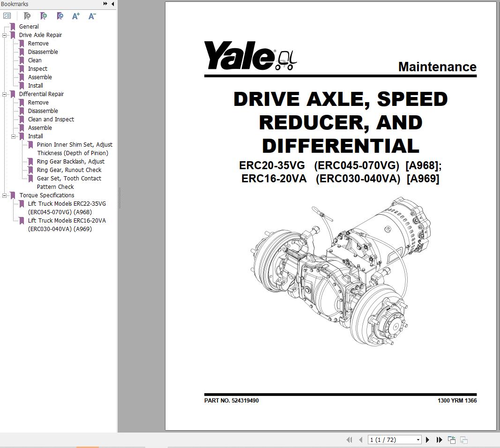Open the General bookmark
This screenshot has width=500, height=448.
[x=29, y=26]
